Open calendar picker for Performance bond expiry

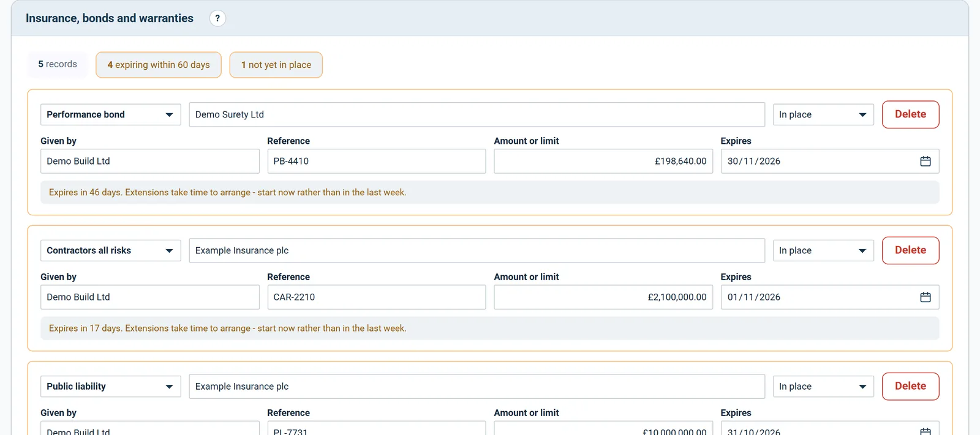[x=925, y=161]
